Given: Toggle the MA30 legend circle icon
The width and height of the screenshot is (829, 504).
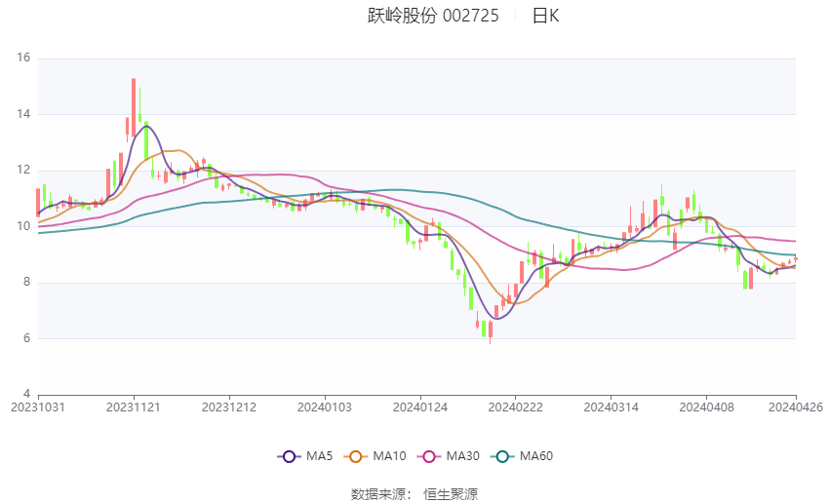Looking at the screenshot, I should click(x=429, y=456).
